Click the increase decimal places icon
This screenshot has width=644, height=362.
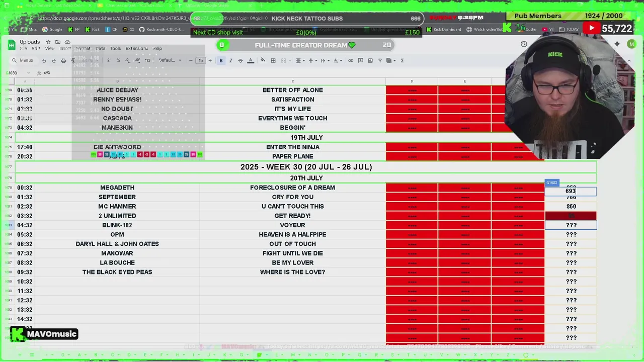(x=138, y=61)
